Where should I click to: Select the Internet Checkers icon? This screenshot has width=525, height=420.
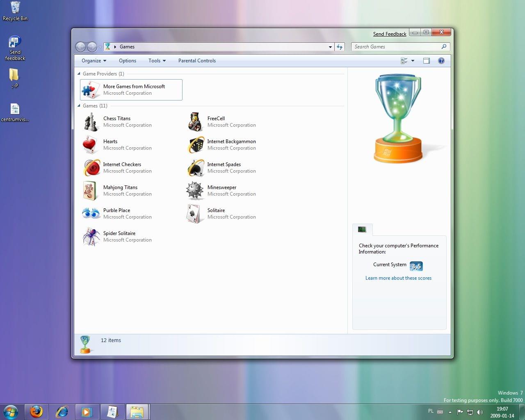point(91,168)
